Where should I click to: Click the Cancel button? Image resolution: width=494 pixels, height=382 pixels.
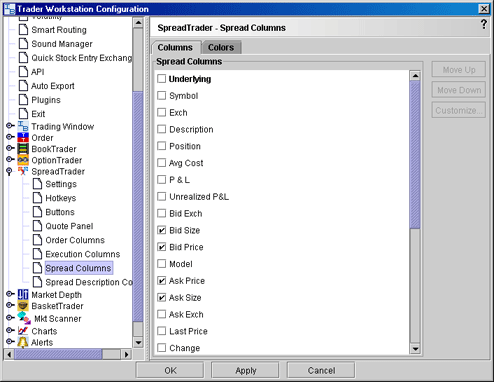[x=321, y=371]
